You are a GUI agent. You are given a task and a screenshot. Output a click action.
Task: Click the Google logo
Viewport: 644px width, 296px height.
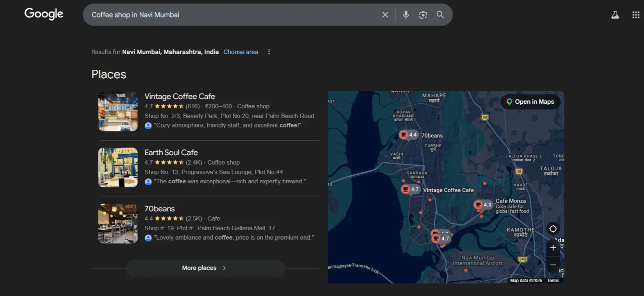43,14
